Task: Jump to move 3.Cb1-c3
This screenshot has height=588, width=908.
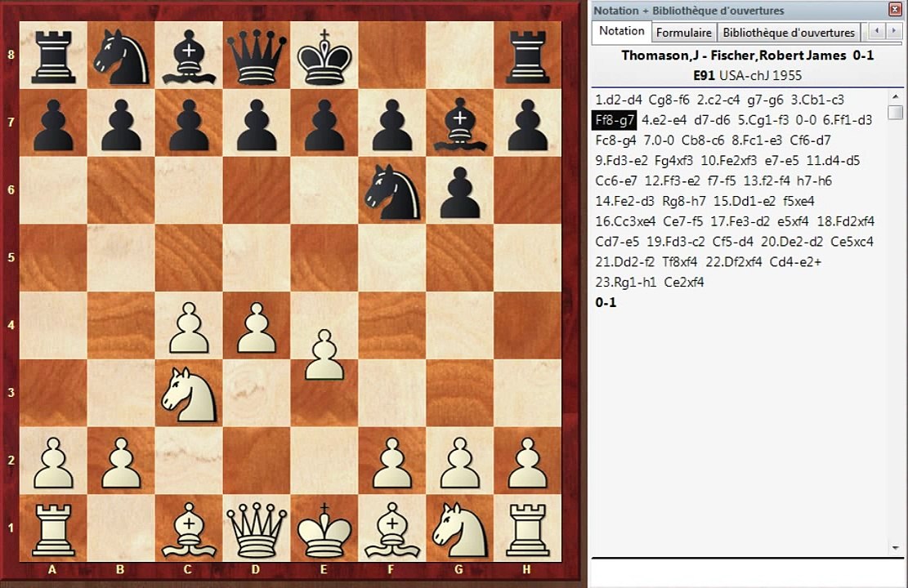Action: pos(817,100)
